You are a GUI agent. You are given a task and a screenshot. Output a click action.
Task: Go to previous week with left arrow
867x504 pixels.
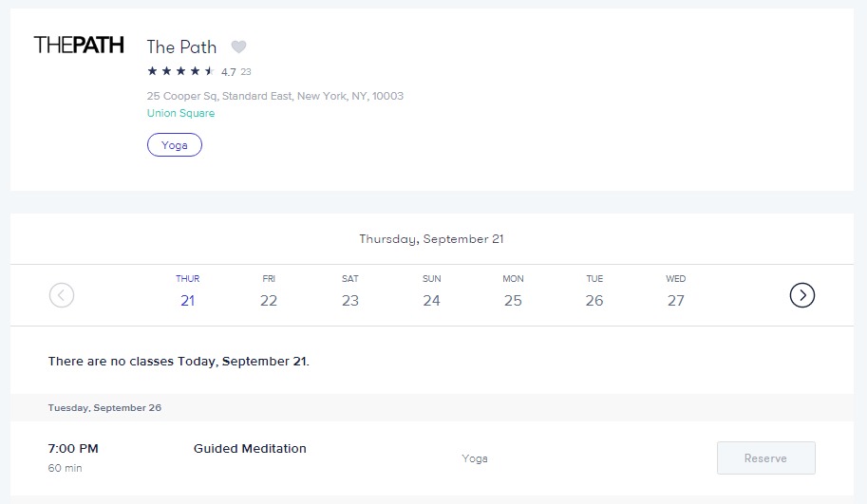(62, 295)
